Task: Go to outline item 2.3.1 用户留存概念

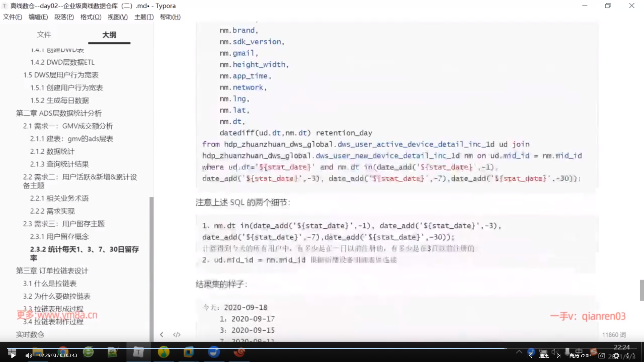Action: pos(59,237)
